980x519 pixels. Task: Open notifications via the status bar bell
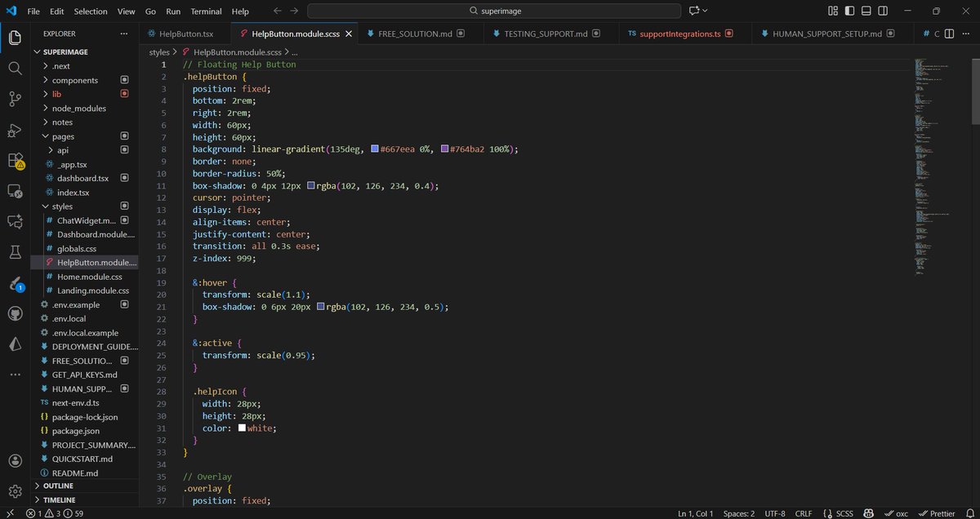pos(970,512)
